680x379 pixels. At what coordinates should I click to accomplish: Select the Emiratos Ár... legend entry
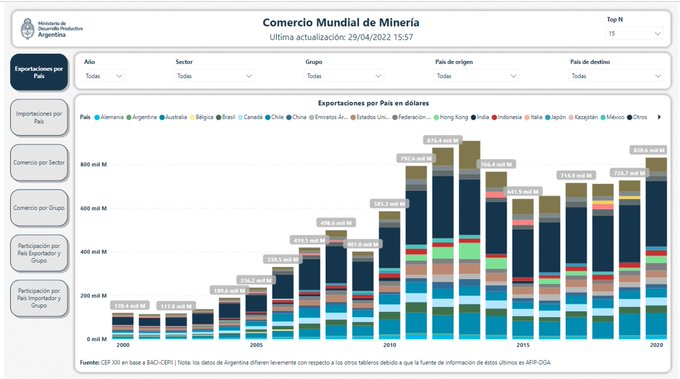(x=328, y=117)
